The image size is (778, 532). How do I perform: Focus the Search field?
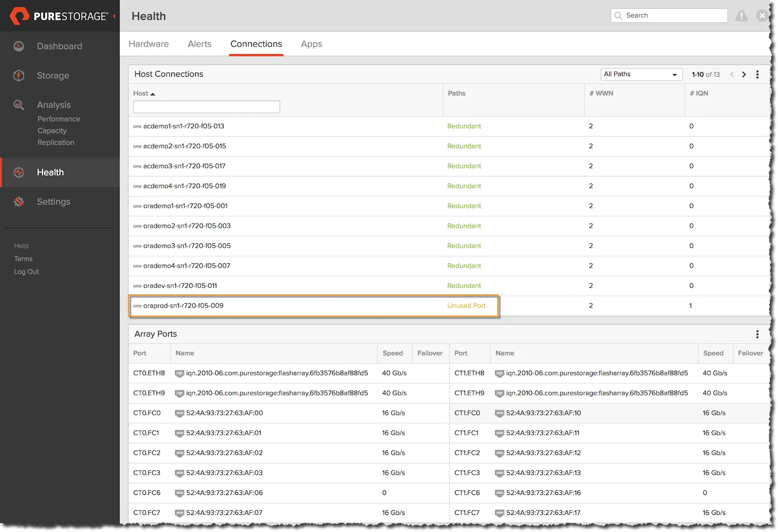(669, 16)
